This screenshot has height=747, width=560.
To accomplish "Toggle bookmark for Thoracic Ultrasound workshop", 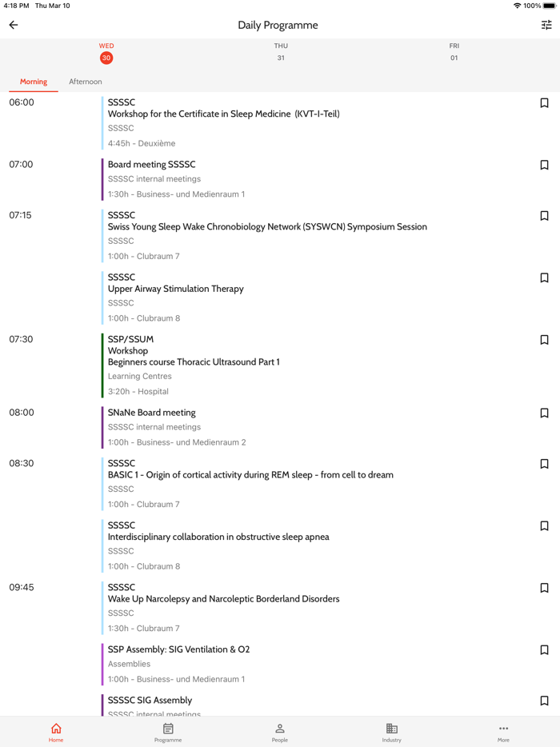I will pos(545,339).
